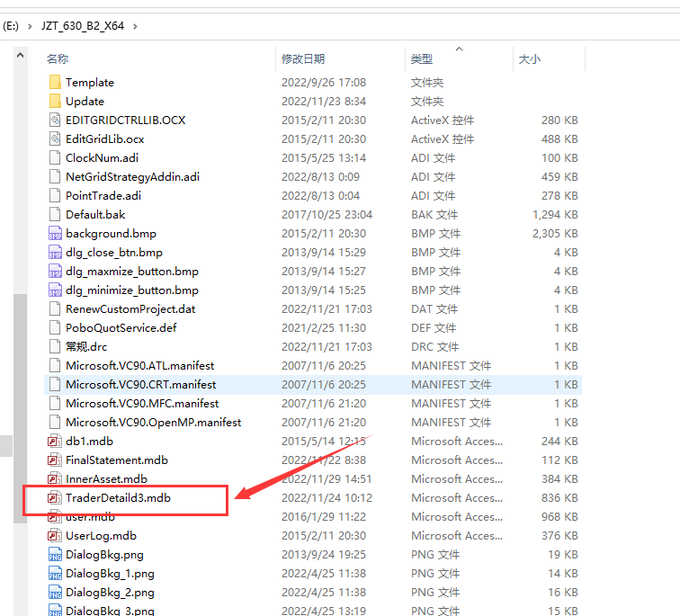Select PoboQuotService.def file name
This screenshot has width=680, height=616.
tap(121, 327)
